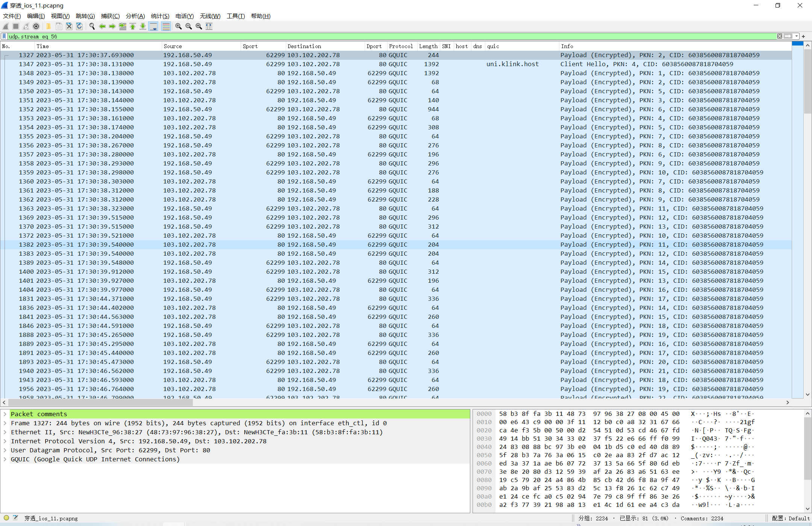Clear the display filter with X button
812x526 pixels.
[x=780, y=36]
